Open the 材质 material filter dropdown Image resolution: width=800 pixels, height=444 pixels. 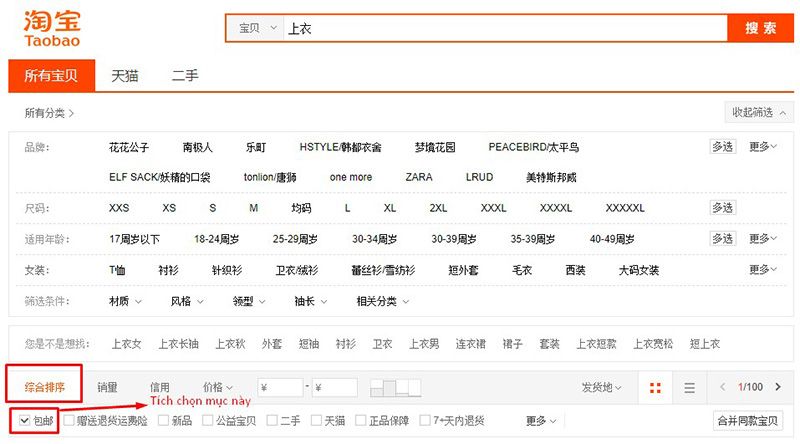125,301
